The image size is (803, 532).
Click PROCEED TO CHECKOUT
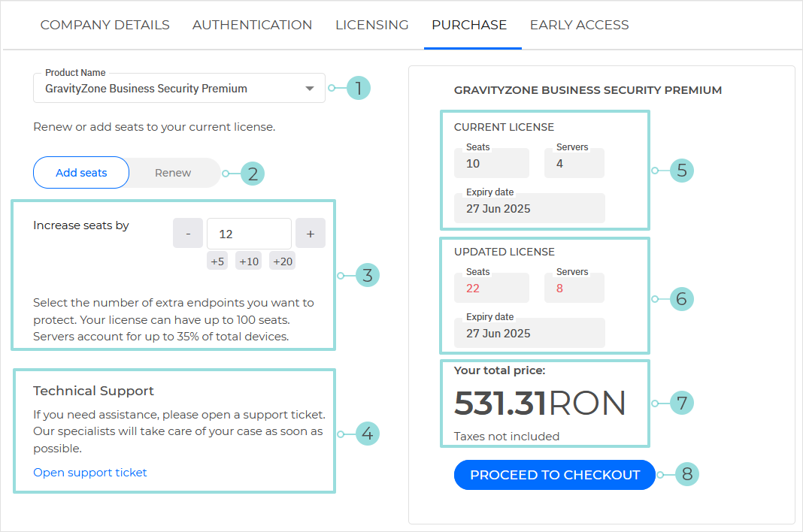pyautogui.click(x=554, y=474)
